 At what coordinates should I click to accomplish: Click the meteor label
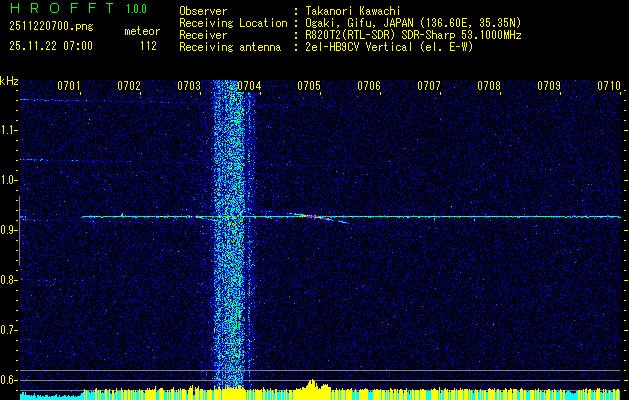tap(142, 31)
